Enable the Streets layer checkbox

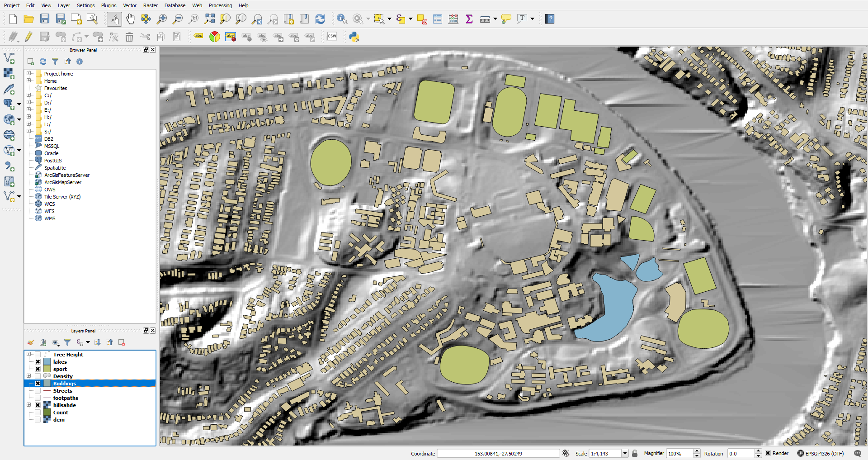38,391
